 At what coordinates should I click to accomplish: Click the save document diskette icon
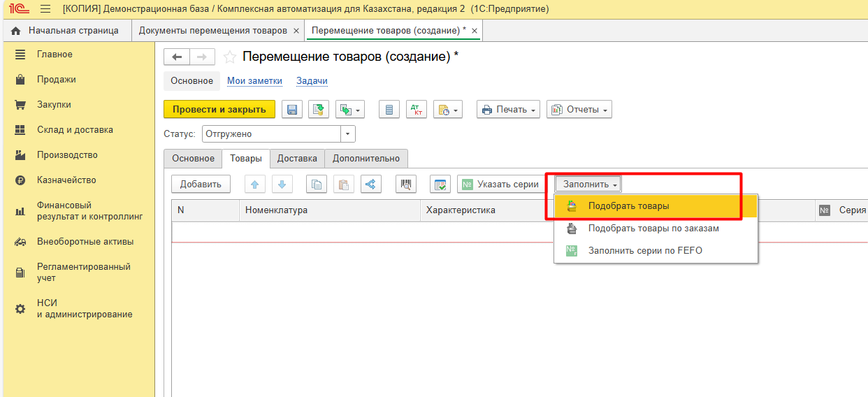tap(292, 110)
